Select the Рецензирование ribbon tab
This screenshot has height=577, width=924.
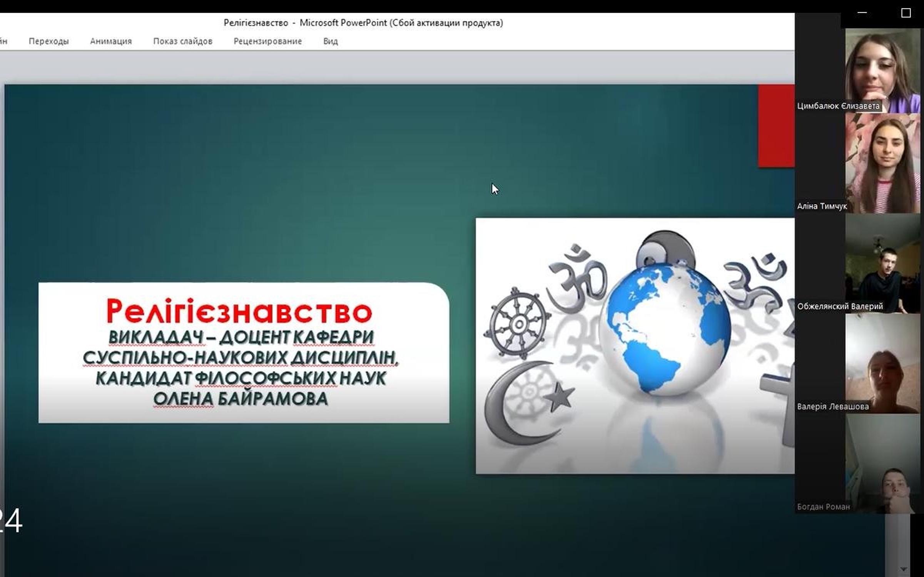pos(267,41)
